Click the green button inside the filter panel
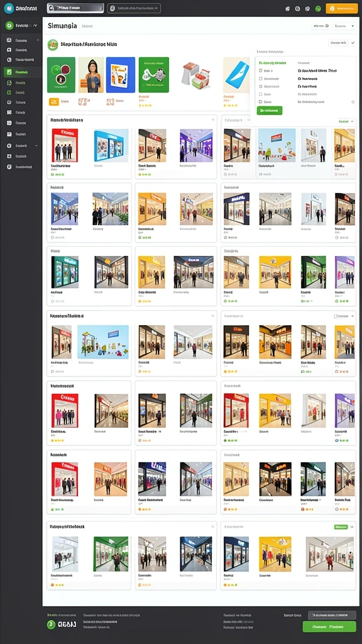Image resolution: width=362 pixels, height=644 pixels. point(269,111)
